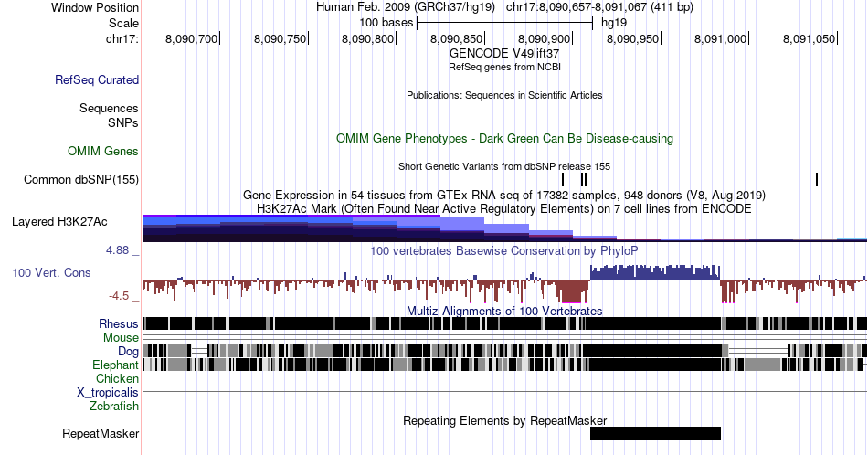Click Short Genetic Variants from dbSNP title
The image size is (868, 455).
point(504,166)
